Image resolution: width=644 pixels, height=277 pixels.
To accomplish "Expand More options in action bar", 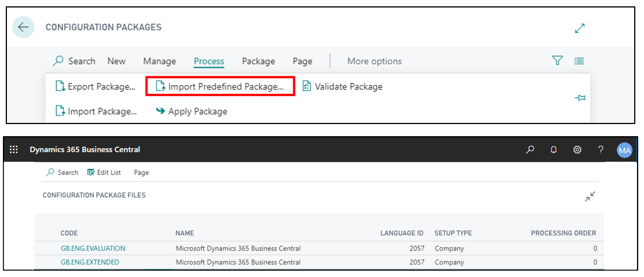I will (374, 61).
